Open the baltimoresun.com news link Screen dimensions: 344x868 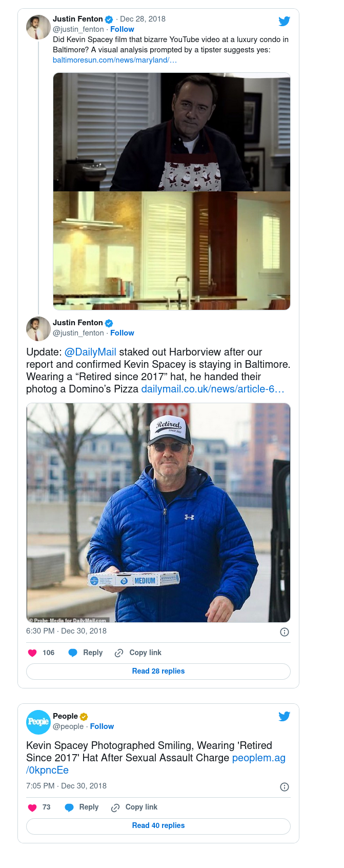(115, 60)
